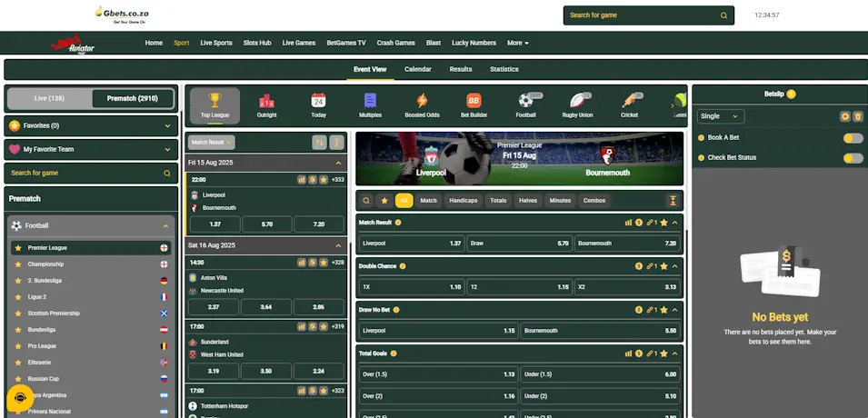Open the live chat support bubble
The image size is (868, 418).
click(20, 397)
